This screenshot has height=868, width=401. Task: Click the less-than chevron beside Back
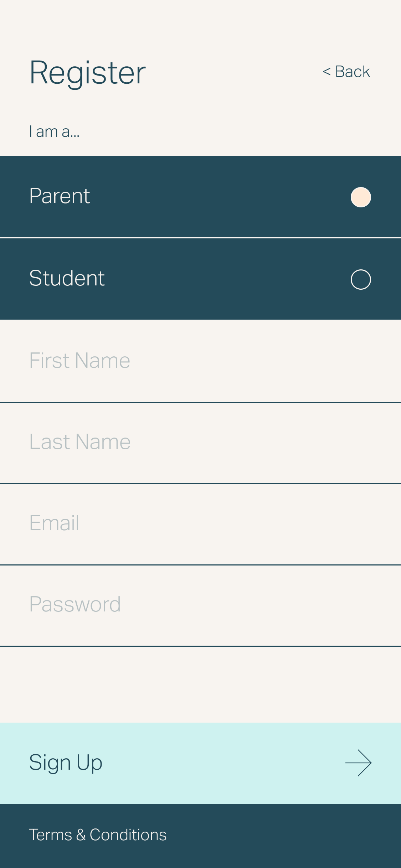tap(326, 72)
